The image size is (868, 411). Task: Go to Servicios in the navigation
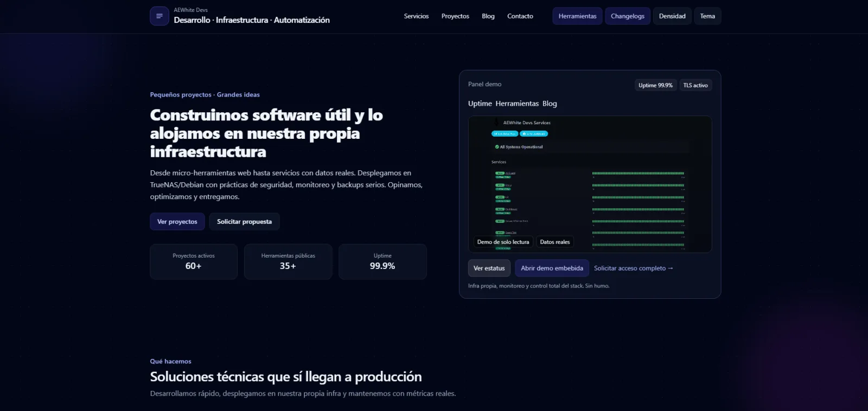416,16
